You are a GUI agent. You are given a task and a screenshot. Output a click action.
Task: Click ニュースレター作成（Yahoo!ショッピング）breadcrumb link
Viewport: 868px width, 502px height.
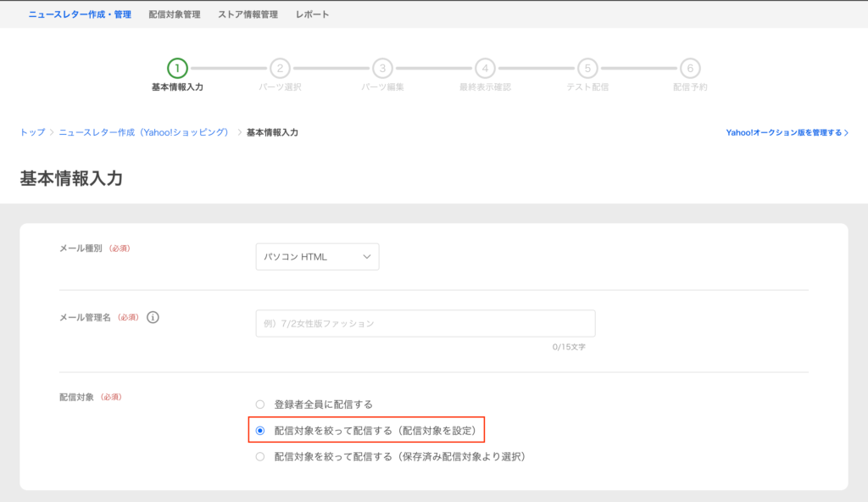click(144, 133)
